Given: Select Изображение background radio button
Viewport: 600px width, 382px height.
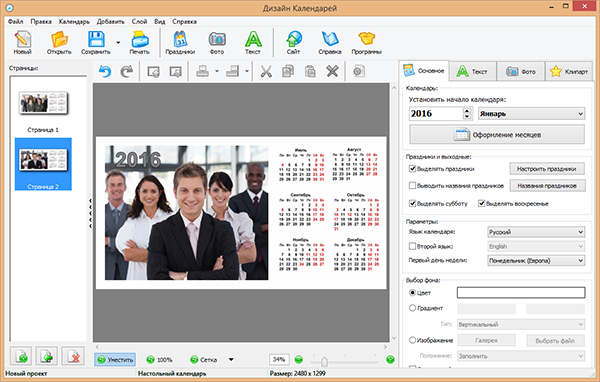Looking at the screenshot, I should coord(412,340).
